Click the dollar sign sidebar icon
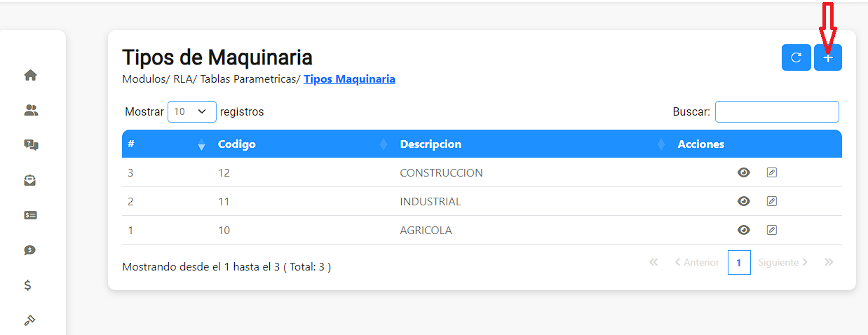This screenshot has height=335, width=868. 28,285
